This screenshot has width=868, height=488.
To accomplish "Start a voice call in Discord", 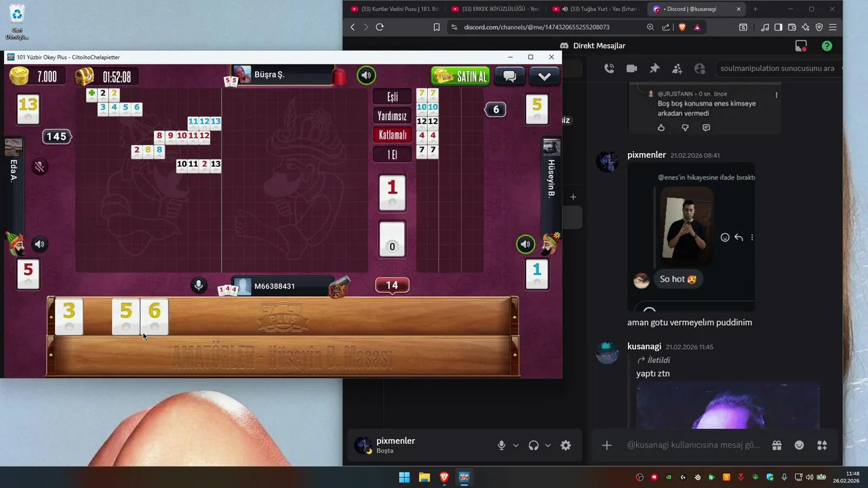I will pyautogui.click(x=609, y=68).
